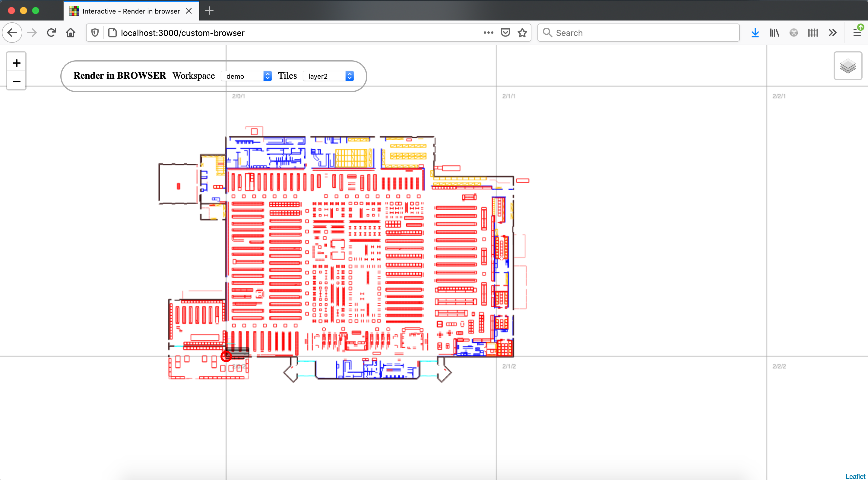Open the downloads panel
The height and width of the screenshot is (480, 868).
(755, 33)
